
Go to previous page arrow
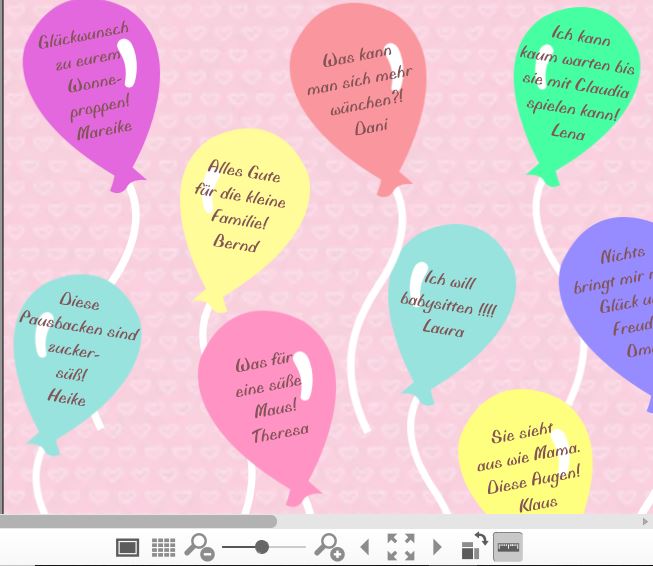click(x=365, y=547)
